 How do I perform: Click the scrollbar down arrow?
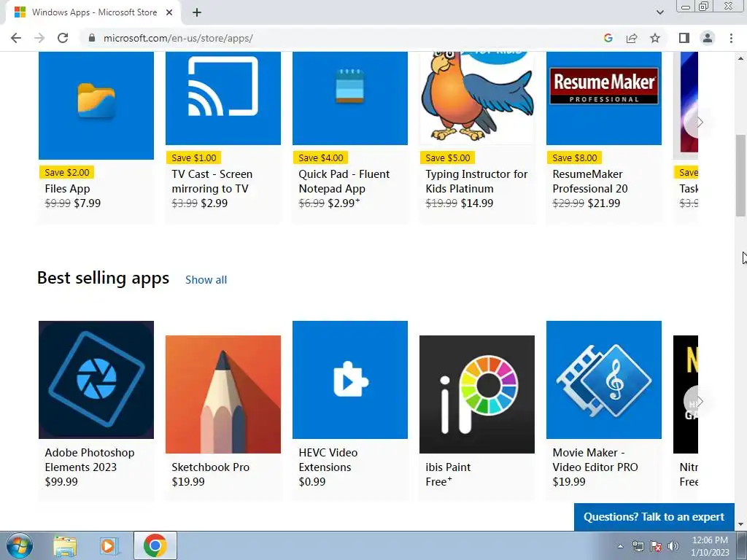(740, 524)
